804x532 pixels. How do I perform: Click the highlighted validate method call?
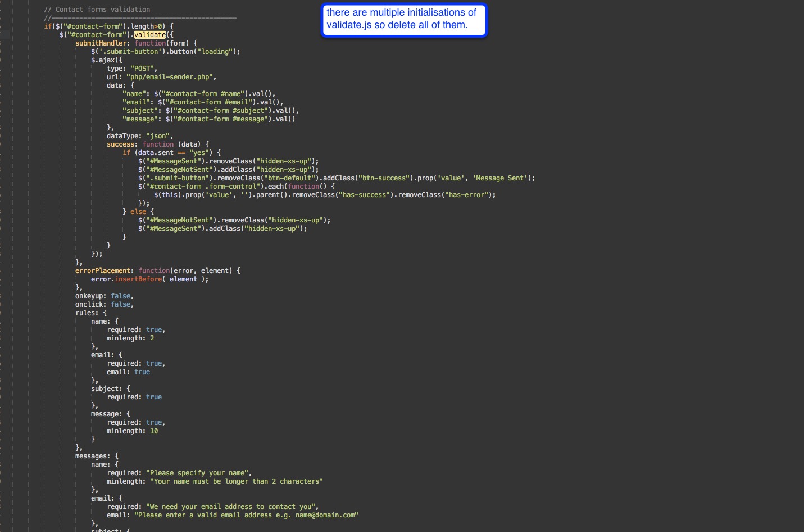click(150, 35)
